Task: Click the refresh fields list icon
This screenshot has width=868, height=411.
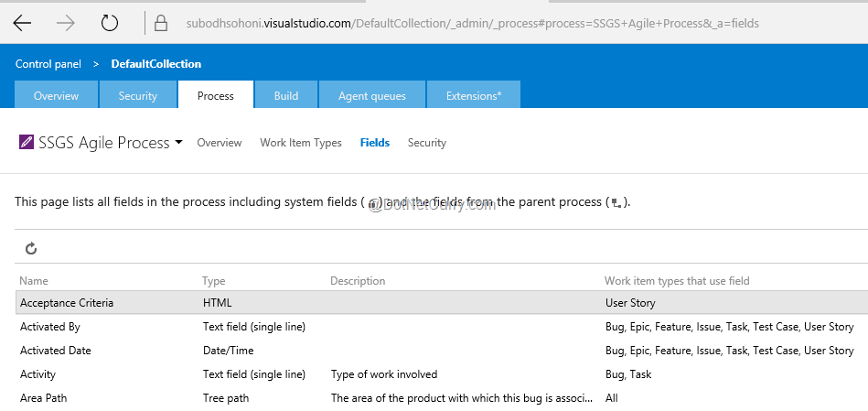Action: point(31,249)
